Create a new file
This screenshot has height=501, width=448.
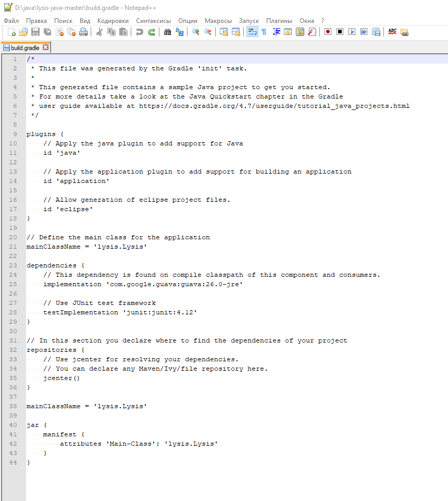click(x=11, y=31)
